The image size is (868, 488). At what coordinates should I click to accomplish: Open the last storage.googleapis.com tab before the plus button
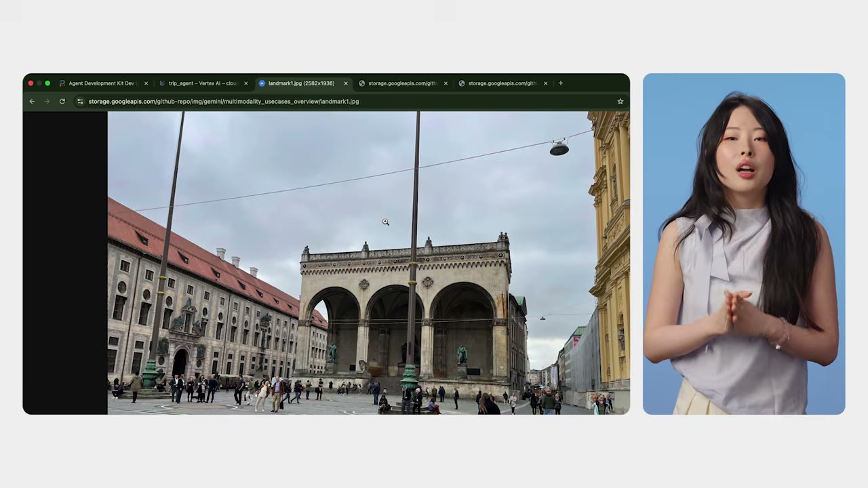click(x=502, y=83)
